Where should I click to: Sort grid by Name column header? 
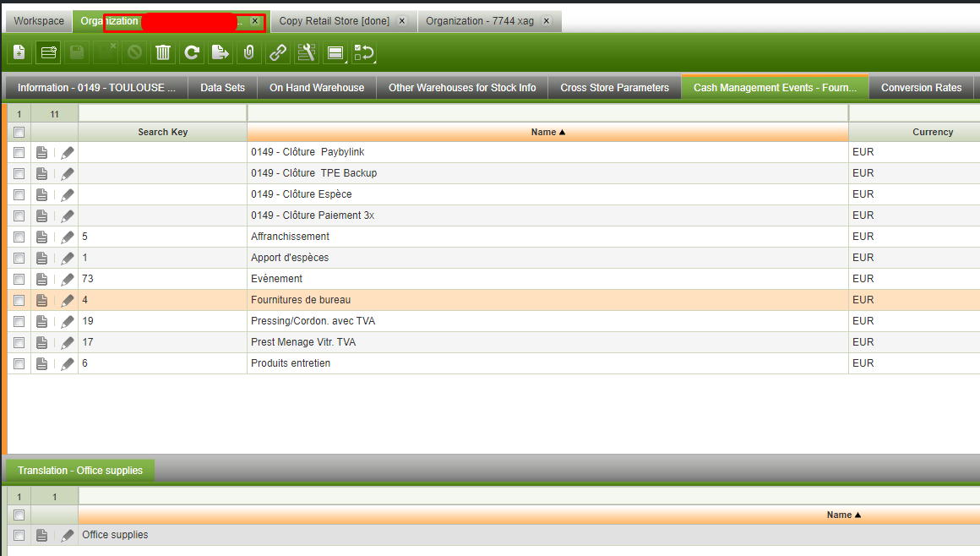(547, 132)
